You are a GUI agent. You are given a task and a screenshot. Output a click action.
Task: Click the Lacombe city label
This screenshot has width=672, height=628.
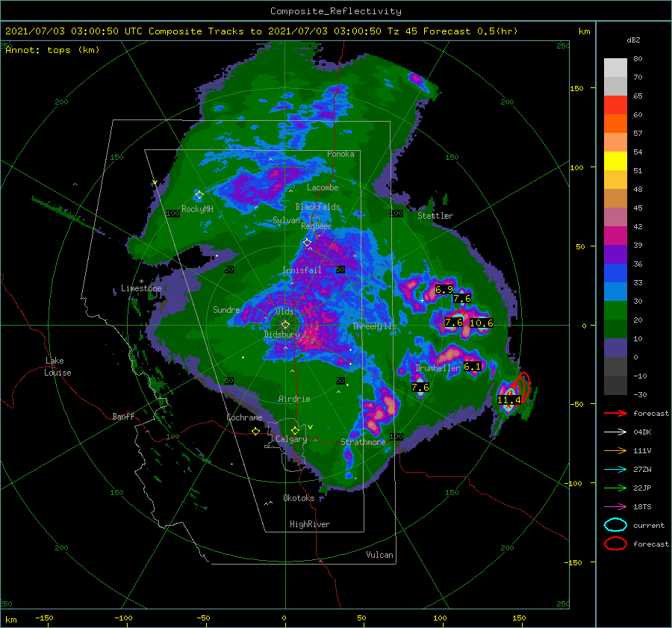coord(323,187)
